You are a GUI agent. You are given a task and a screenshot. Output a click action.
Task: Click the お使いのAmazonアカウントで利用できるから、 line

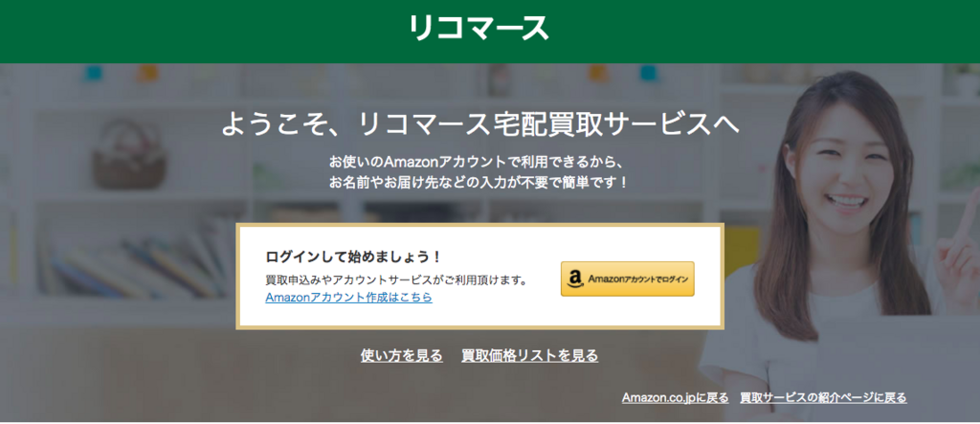477,162
